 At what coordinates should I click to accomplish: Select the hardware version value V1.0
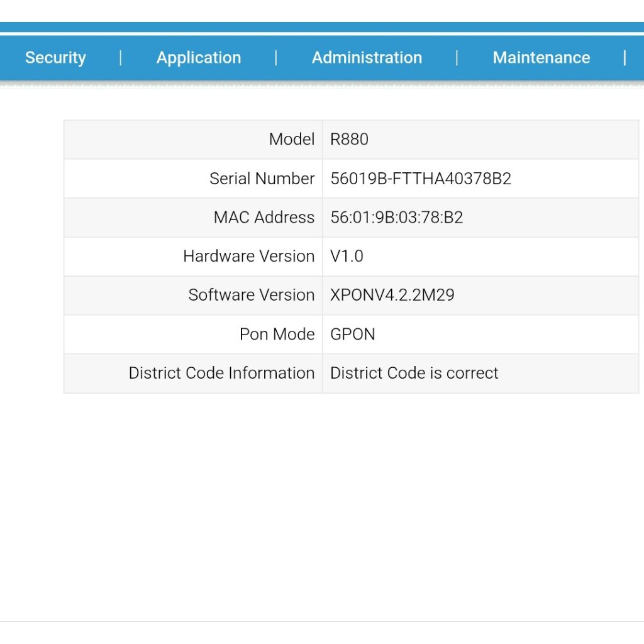pyautogui.click(x=347, y=256)
